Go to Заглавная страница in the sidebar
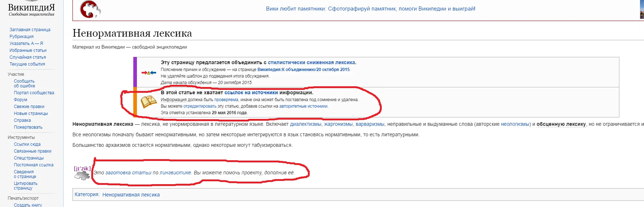Screen dimensions: 644x207 [30, 30]
